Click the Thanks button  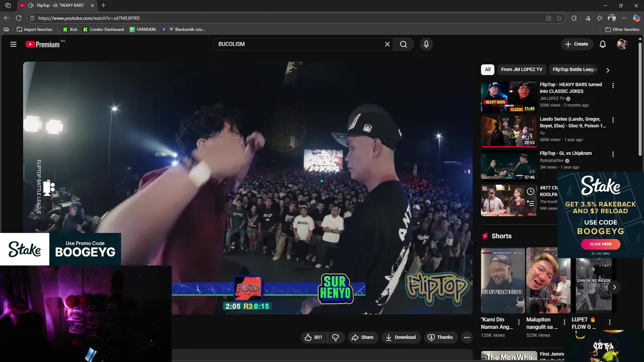click(x=440, y=337)
